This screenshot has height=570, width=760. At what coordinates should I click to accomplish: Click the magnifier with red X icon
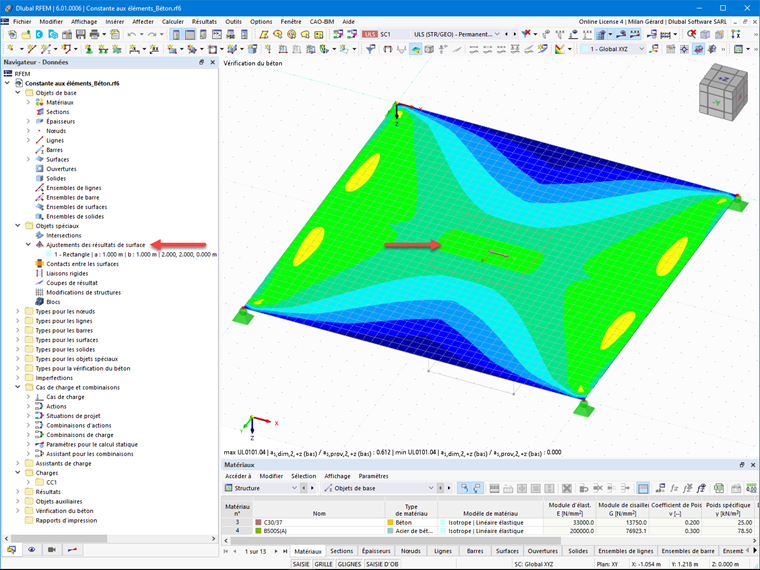tap(691, 34)
